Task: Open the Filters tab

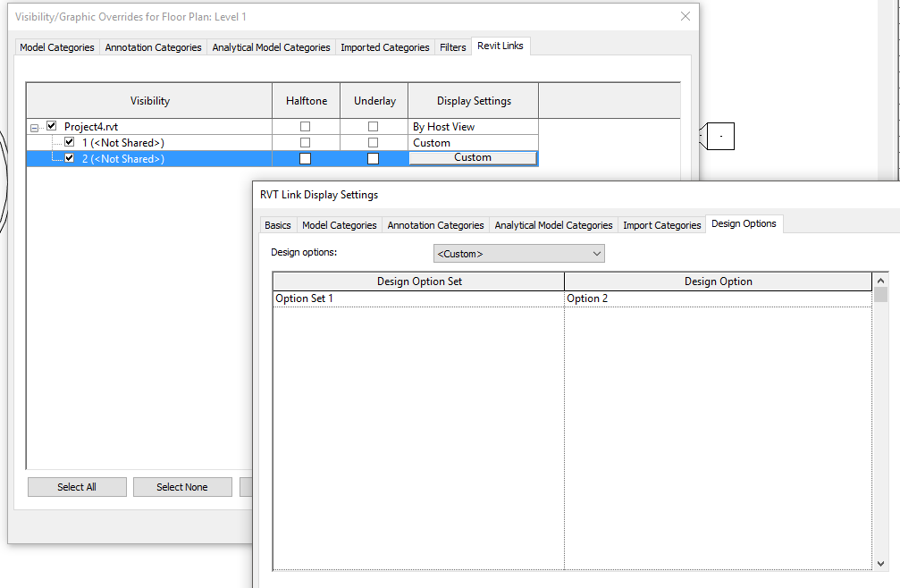Action: tap(452, 46)
